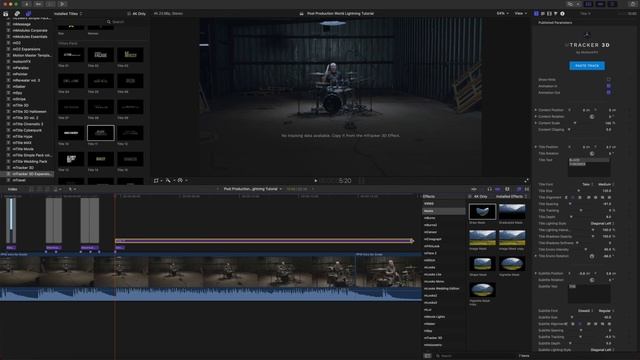Viewport: 640px width, 360px height.
Task: Toggle the Animation In checkbox
Action: point(609,86)
